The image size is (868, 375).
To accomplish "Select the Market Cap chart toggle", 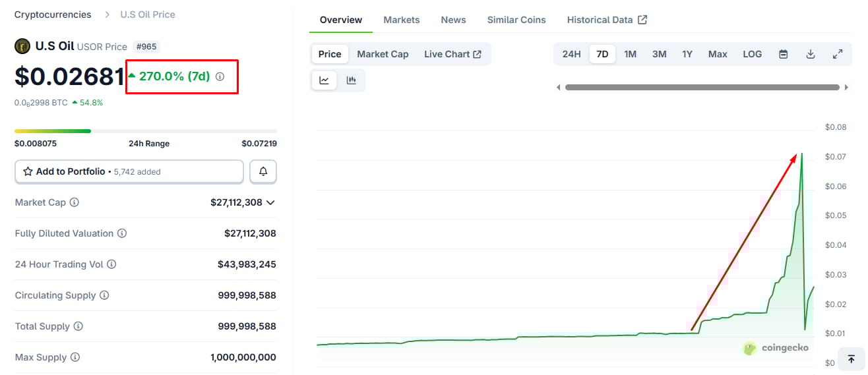I will tap(383, 54).
